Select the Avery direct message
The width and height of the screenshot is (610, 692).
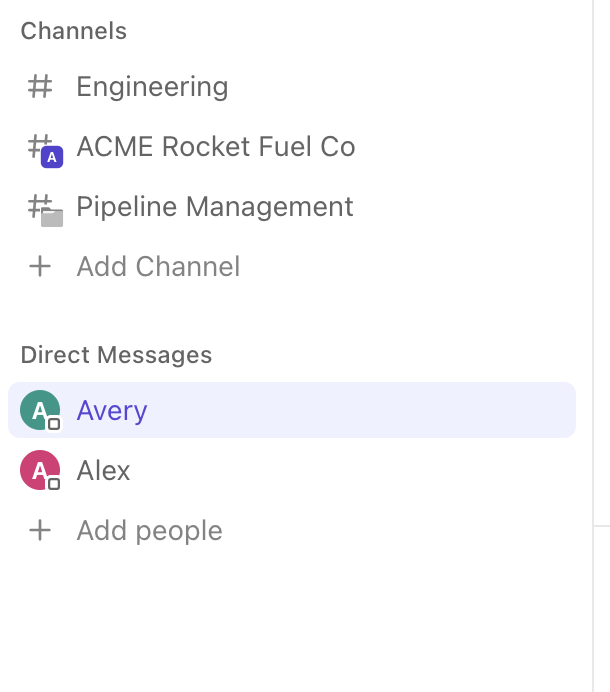click(112, 410)
